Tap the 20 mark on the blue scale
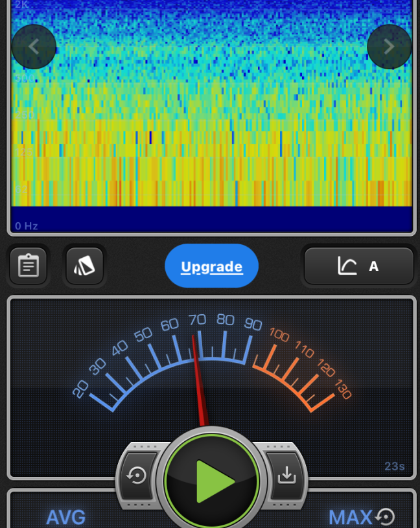Viewport: 420px width, 528px height. (80, 389)
